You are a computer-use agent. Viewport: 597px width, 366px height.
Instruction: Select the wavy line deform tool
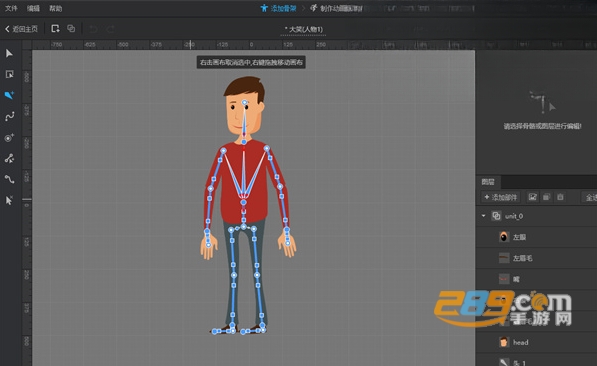click(10, 179)
